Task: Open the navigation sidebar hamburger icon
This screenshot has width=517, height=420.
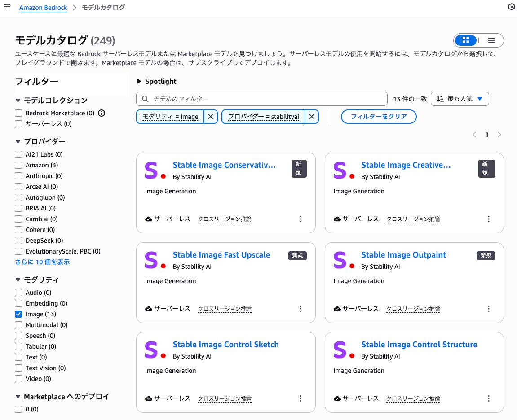Action: tap(7, 7)
